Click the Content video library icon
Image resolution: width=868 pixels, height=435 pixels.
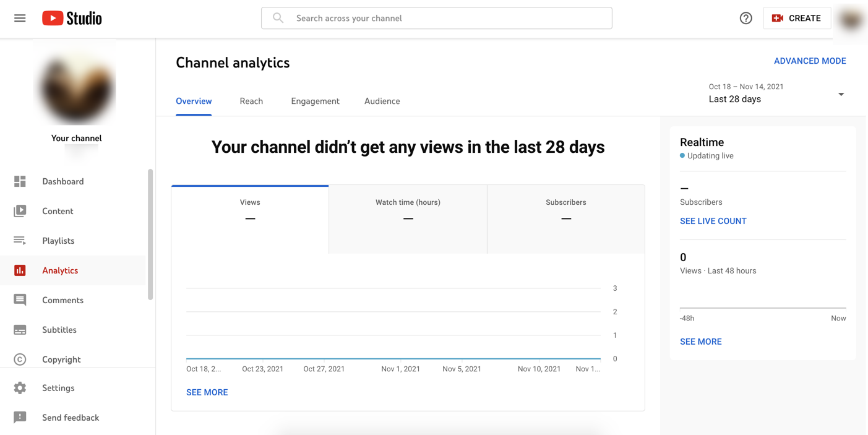click(20, 211)
